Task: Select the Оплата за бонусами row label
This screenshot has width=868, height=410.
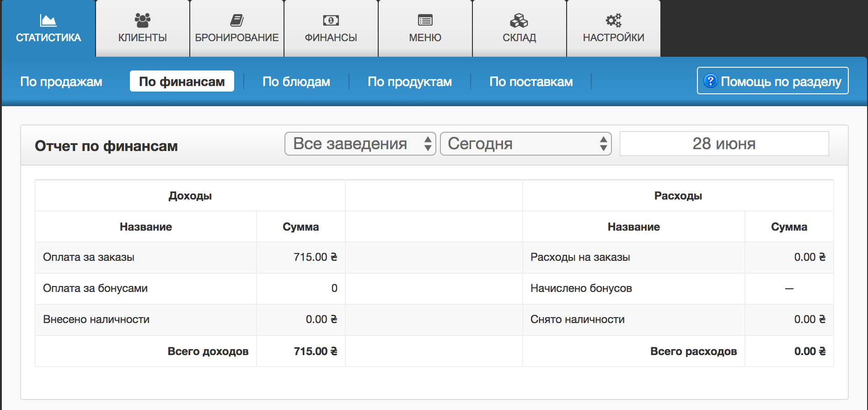Action: (95, 288)
